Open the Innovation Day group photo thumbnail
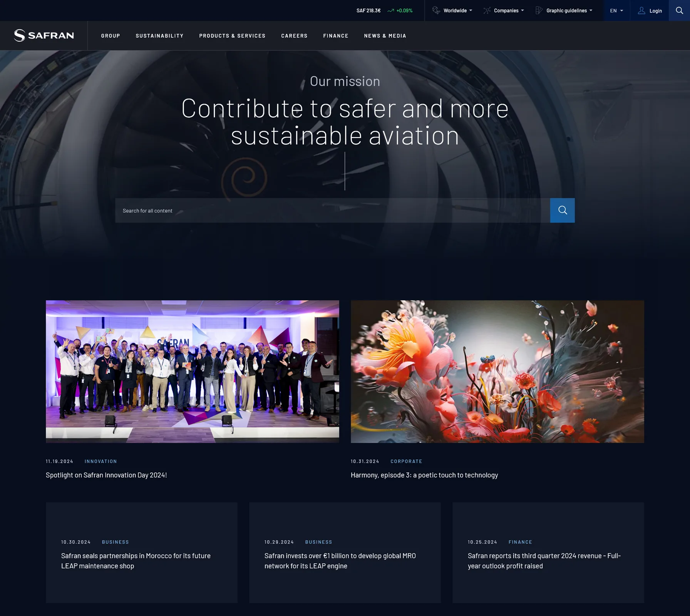Image resolution: width=690 pixels, height=616 pixels. [x=193, y=372]
